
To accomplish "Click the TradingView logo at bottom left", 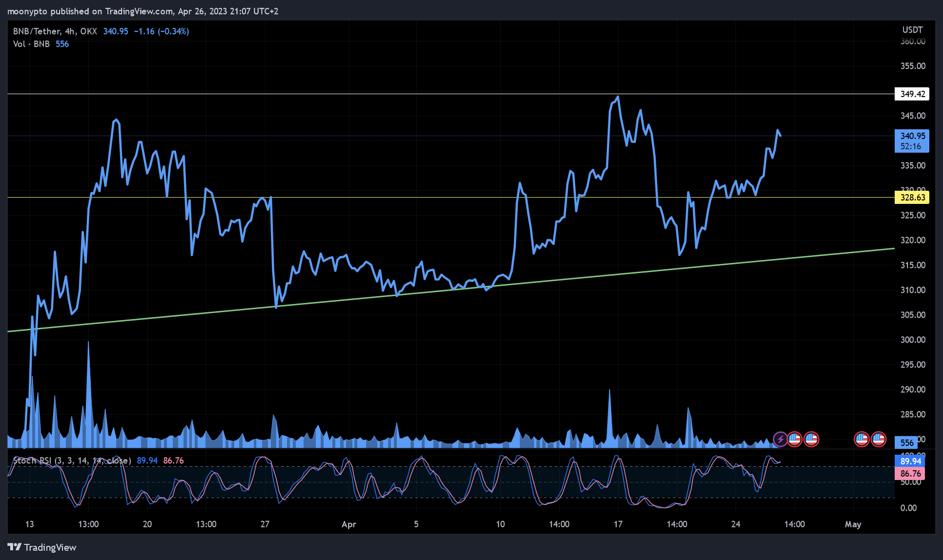I will point(42,547).
